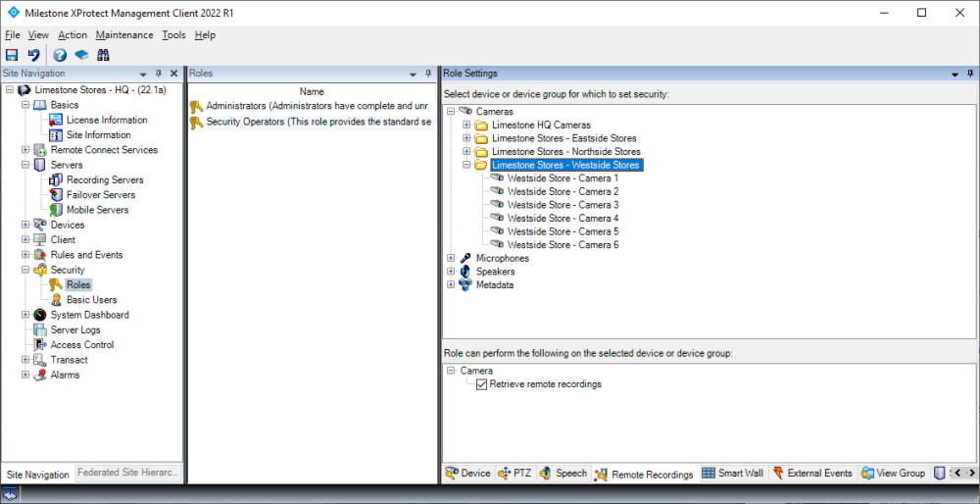Pin the Role Settings panel
This screenshot has height=504, width=980.
(969, 74)
